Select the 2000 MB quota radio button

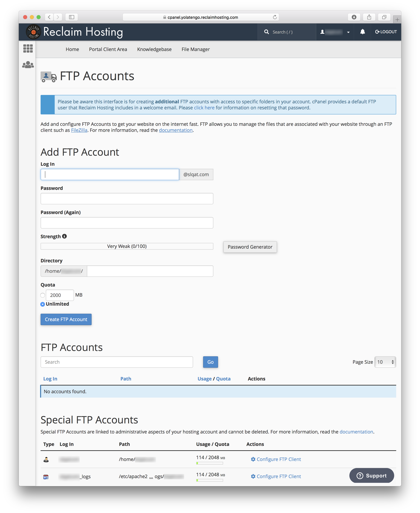point(42,295)
